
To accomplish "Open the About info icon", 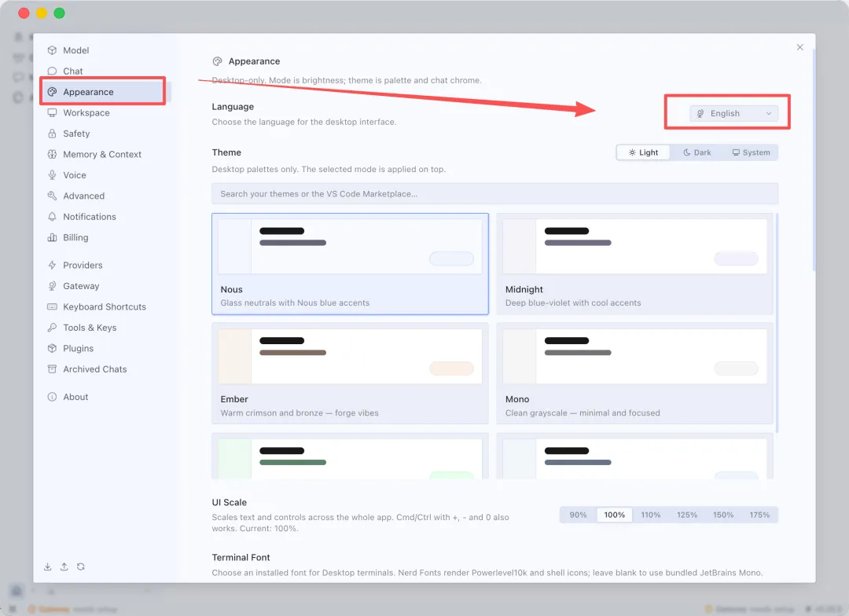I will pyautogui.click(x=52, y=397).
